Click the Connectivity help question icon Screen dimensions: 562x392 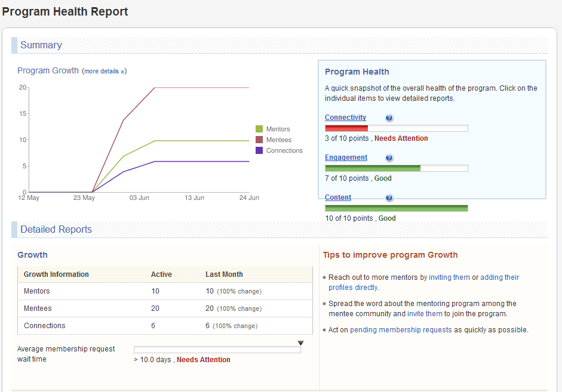(x=389, y=118)
